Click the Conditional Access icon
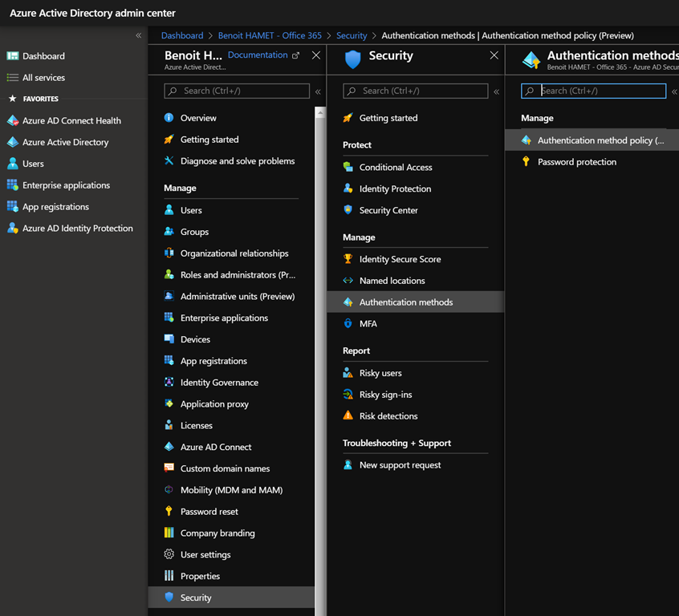Image resolution: width=679 pixels, height=616 pixels. [348, 168]
